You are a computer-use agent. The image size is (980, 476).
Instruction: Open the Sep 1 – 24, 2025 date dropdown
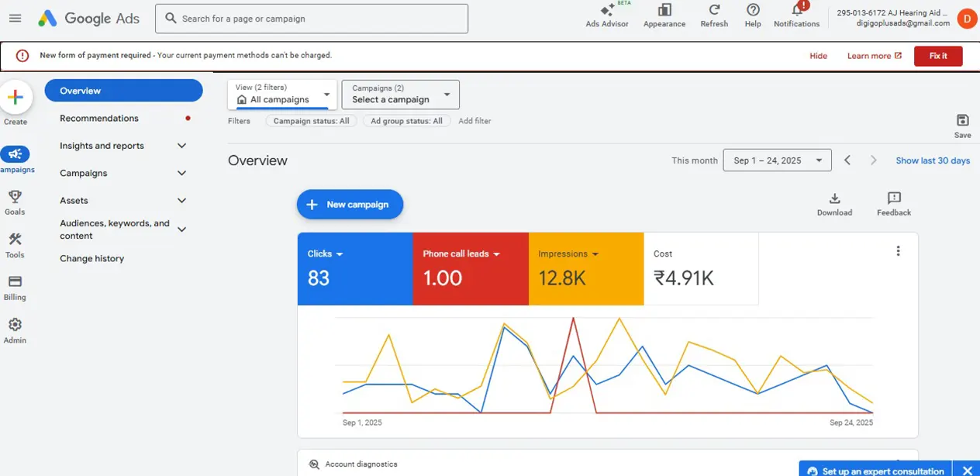[777, 160]
